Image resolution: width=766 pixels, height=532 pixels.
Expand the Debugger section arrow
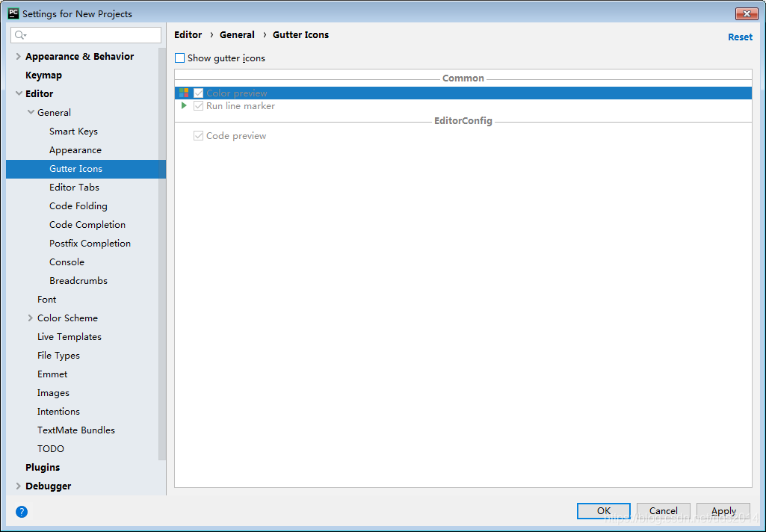(x=18, y=486)
